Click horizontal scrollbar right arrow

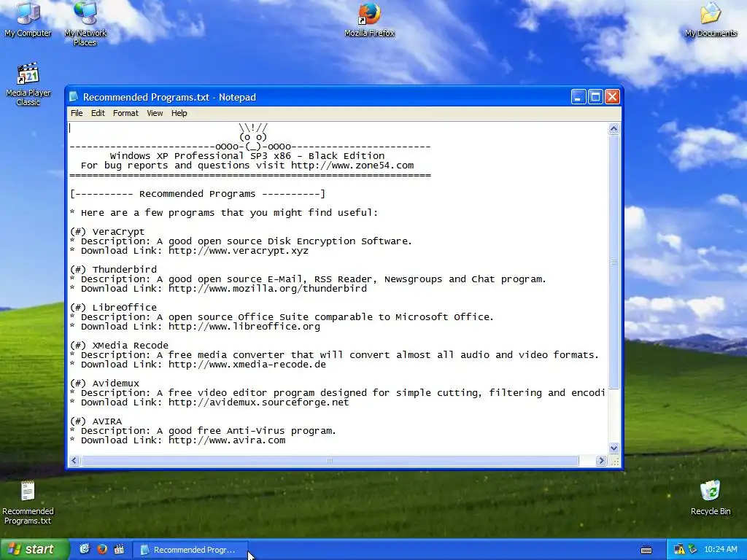tap(601, 461)
